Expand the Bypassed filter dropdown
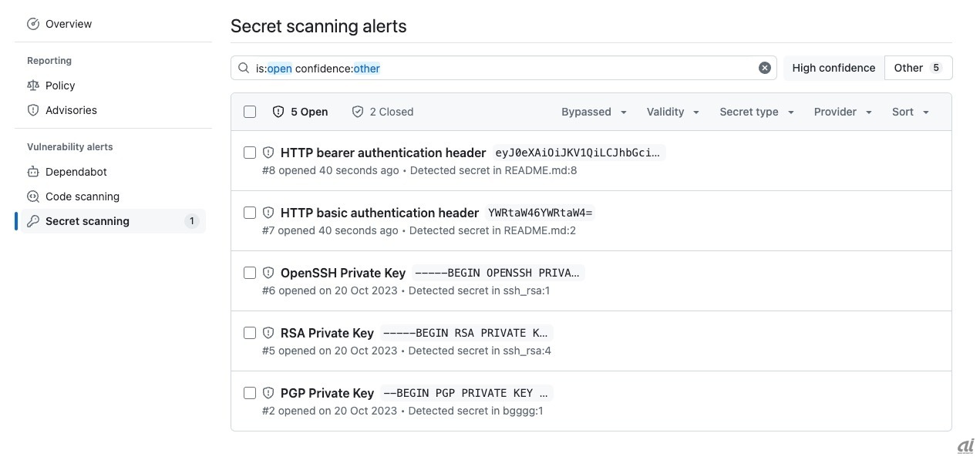980x460 pixels. tap(594, 112)
